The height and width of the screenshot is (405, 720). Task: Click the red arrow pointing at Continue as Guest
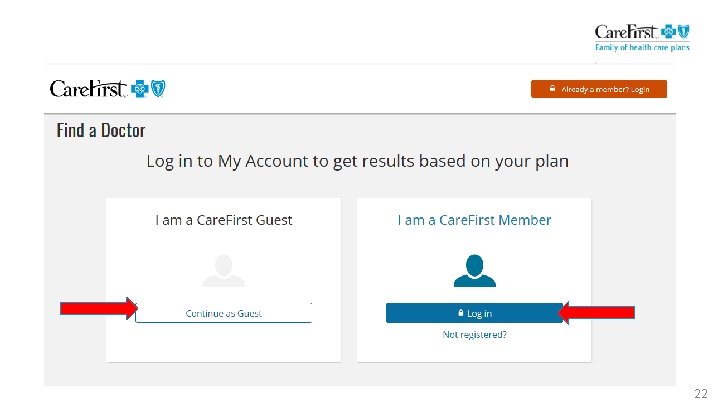pyautogui.click(x=97, y=309)
